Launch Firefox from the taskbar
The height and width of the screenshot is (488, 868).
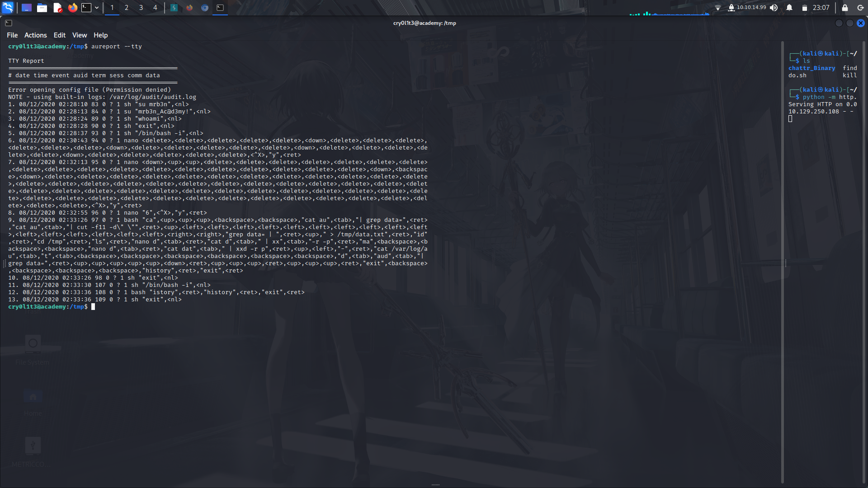(72, 8)
